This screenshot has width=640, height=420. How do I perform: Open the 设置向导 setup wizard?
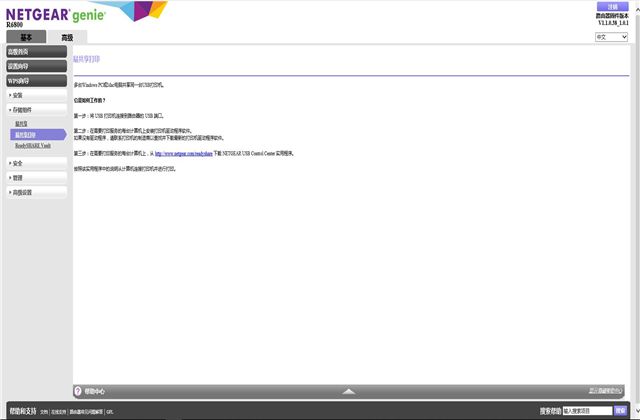(x=36, y=66)
